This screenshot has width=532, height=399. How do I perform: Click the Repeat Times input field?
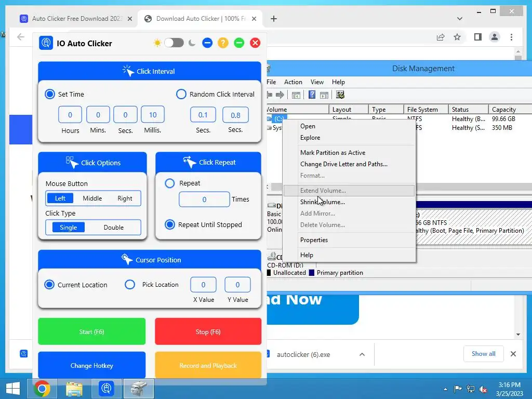pos(204,199)
